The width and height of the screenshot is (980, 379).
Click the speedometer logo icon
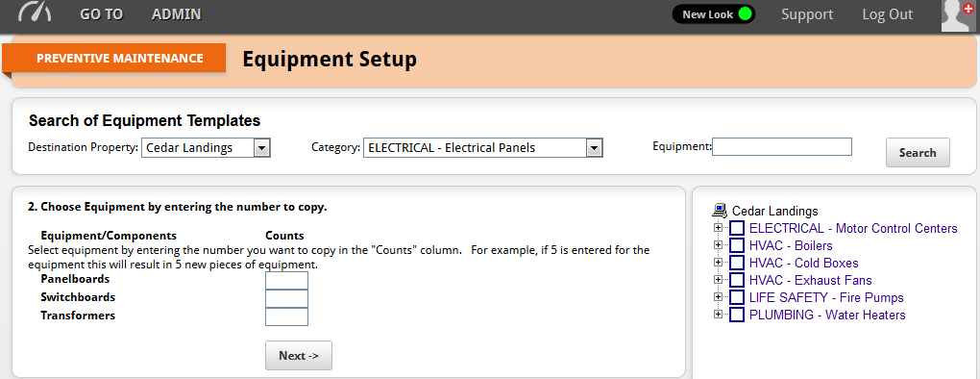35,13
